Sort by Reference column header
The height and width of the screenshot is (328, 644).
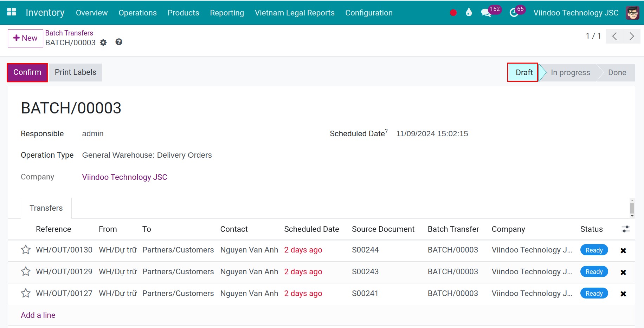pos(53,229)
